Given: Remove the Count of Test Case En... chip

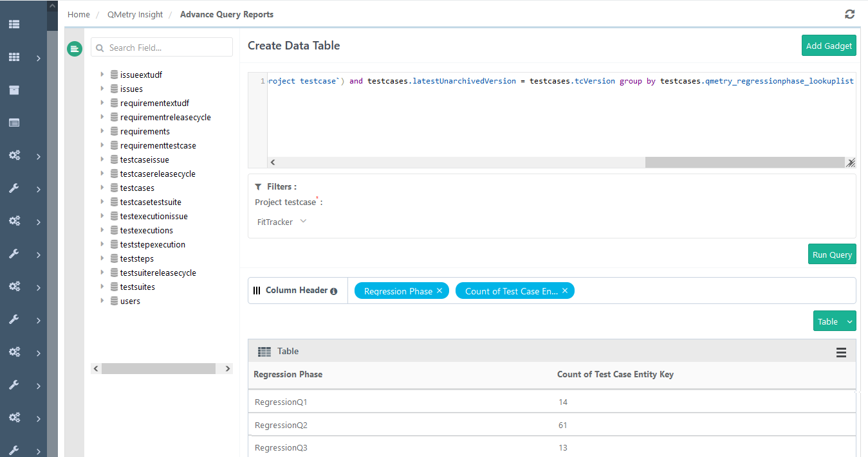Looking at the screenshot, I should 565,291.
